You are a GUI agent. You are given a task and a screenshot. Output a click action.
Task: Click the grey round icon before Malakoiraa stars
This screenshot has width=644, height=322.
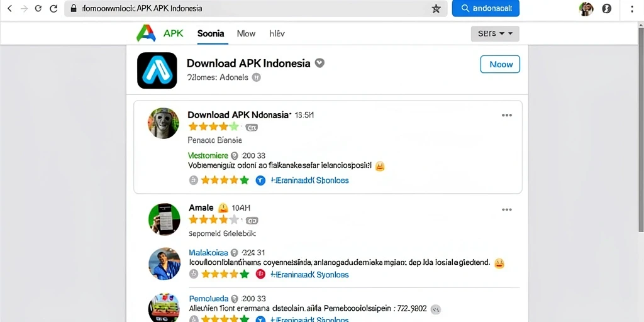click(194, 274)
